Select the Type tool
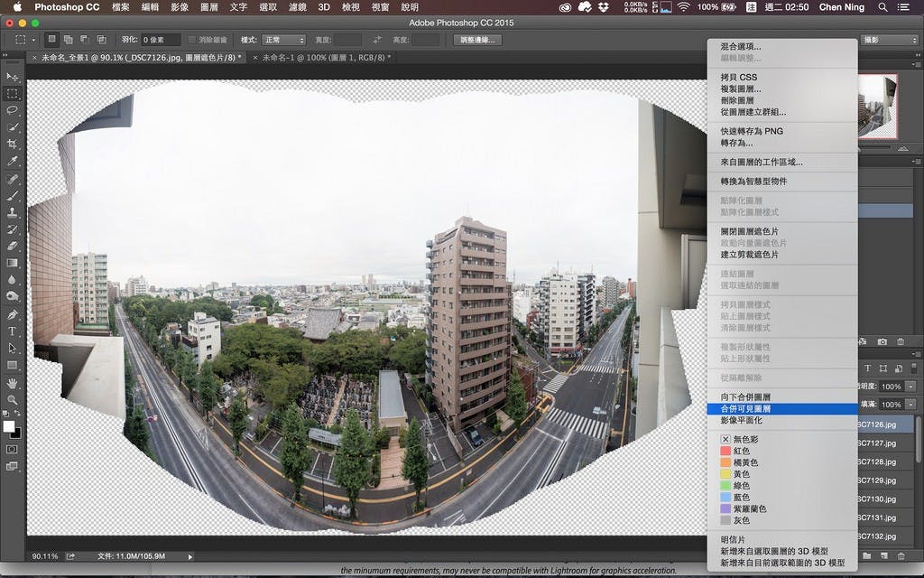Image resolution: width=924 pixels, height=578 pixels. pos(13,331)
